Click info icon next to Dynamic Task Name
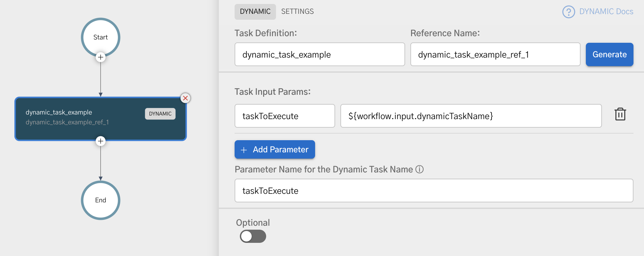 420,169
